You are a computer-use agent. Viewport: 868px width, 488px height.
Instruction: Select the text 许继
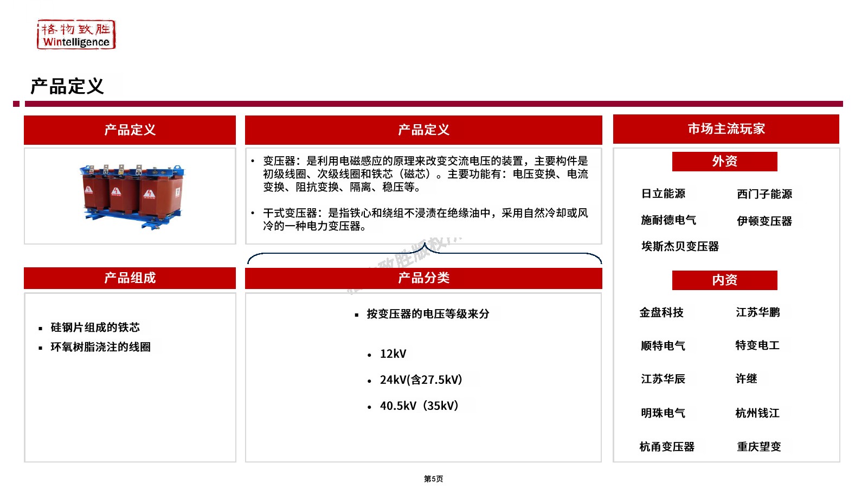746,379
